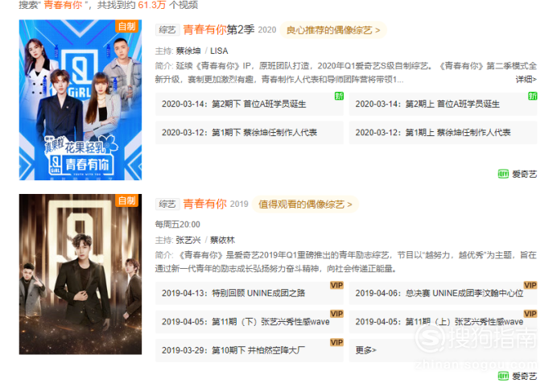Open the 青春有你 2019 poster thumbnail
The width and height of the screenshot is (557, 392).
point(80,274)
